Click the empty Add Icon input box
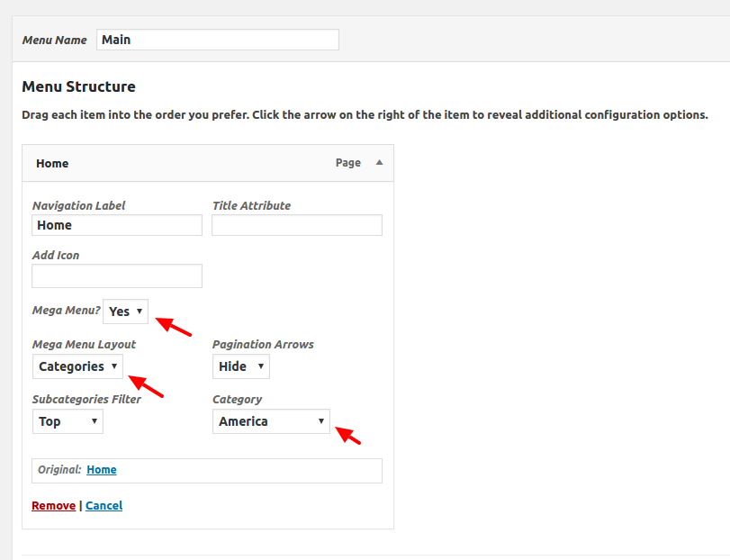The image size is (730, 560). point(117,275)
